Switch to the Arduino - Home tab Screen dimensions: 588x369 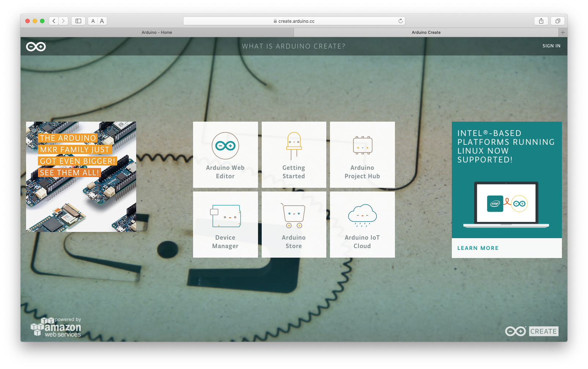[x=157, y=32]
